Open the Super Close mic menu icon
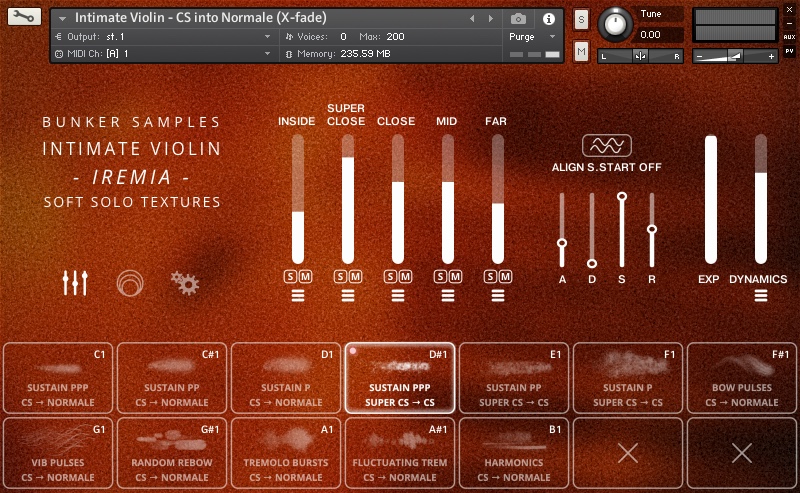The height and width of the screenshot is (493, 800). click(347, 295)
